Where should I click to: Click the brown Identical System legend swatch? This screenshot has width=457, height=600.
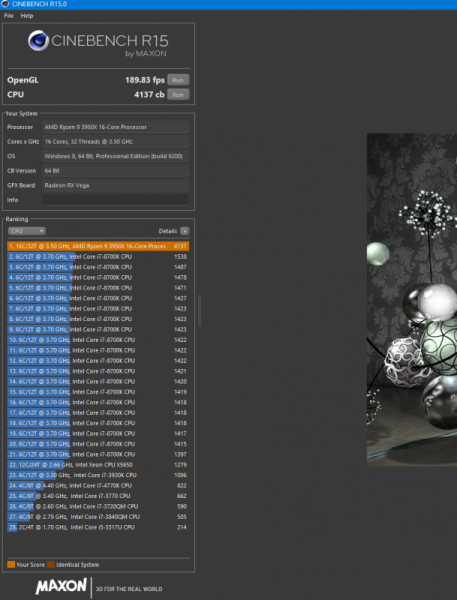[51, 564]
